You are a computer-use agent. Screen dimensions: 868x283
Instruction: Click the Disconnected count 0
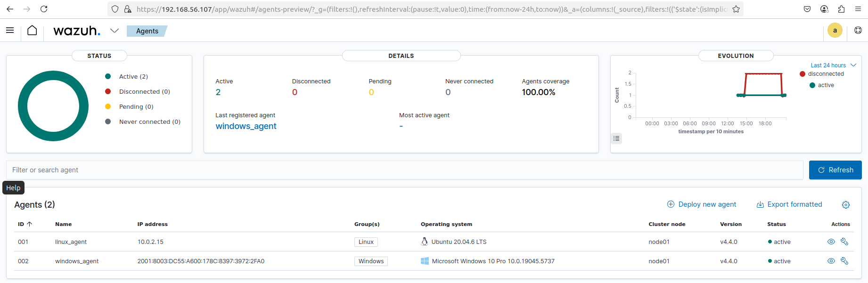tap(295, 92)
